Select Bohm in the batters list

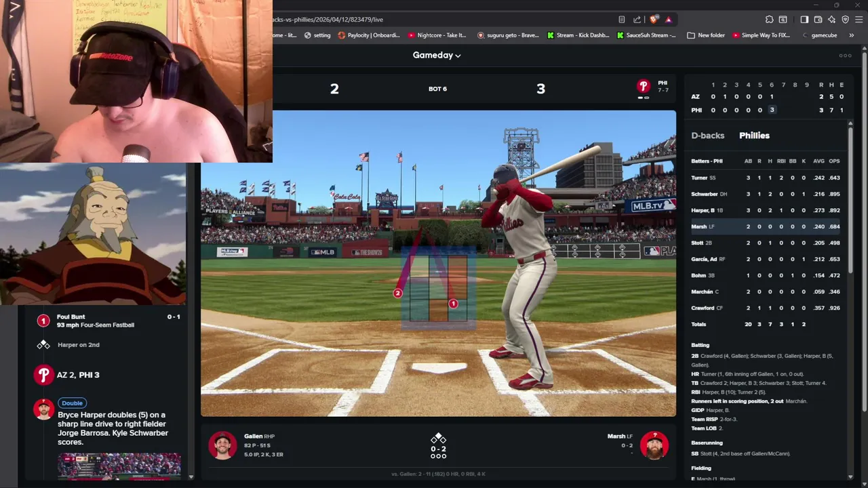pos(766,275)
